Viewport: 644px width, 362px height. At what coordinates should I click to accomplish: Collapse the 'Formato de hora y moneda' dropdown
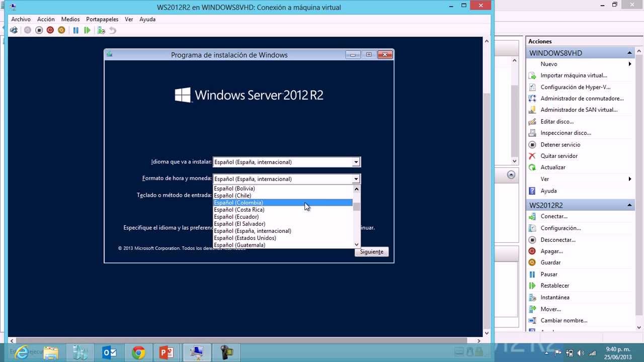click(x=356, y=179)
